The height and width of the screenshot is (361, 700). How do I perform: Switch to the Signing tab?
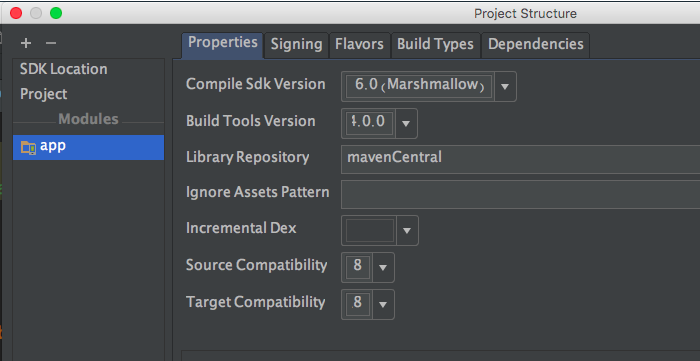pos(296,44)
